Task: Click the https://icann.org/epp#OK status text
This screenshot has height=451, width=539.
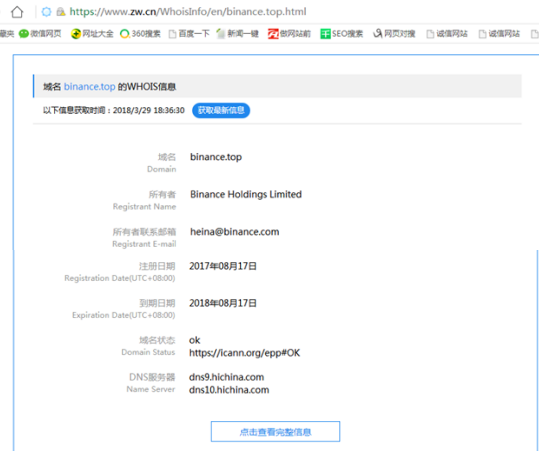Action: pos(244,353)
